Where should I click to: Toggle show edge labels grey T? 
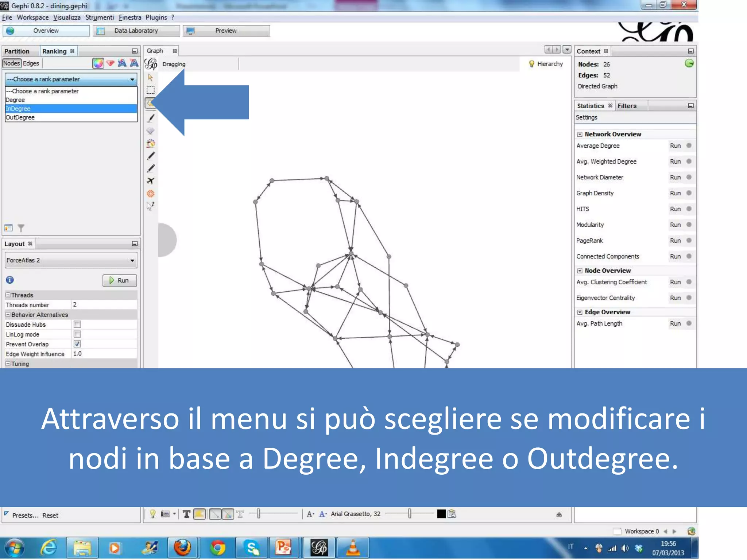click(x=240, y=514)
